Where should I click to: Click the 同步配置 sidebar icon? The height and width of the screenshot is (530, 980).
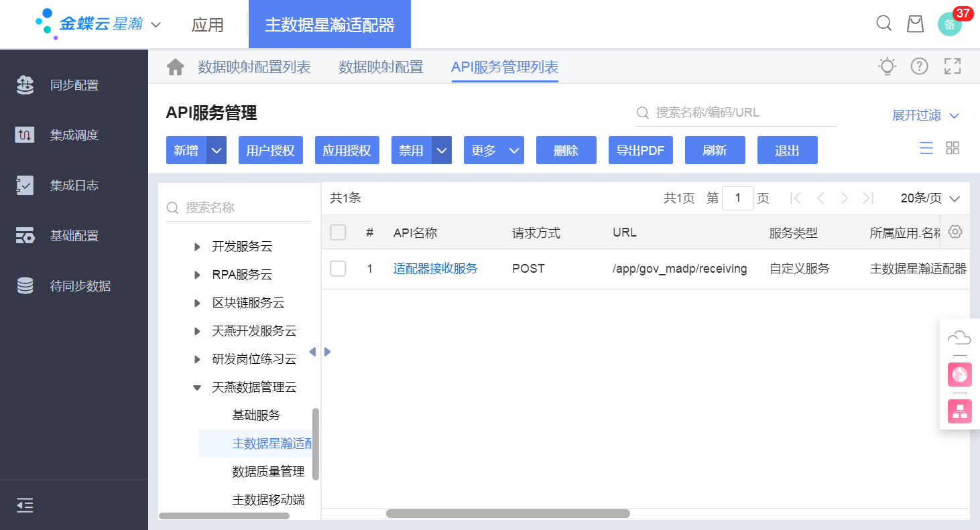click(x=25, y=85)
